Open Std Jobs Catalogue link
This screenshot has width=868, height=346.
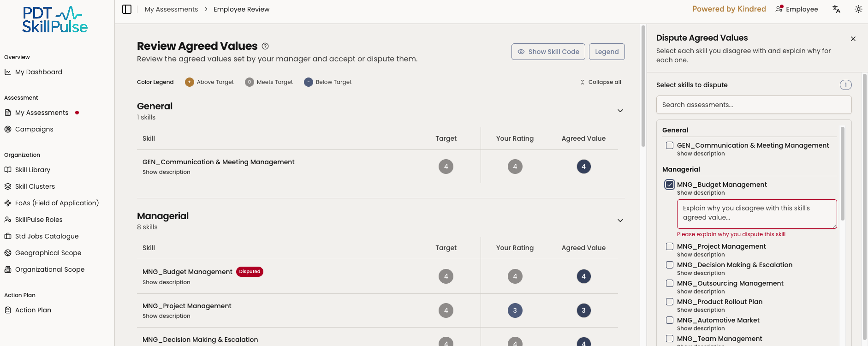click(x=47, y=236)
